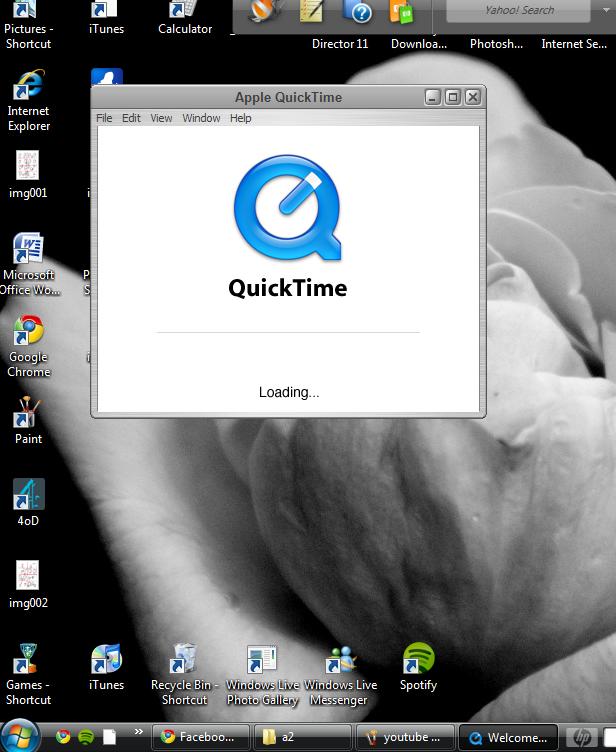Click the HP icon in the taskbar

[x=582, y=737]
